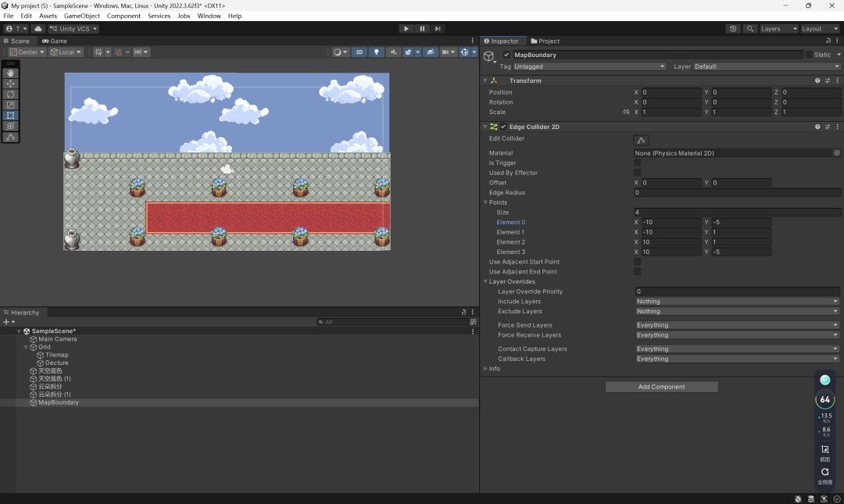This screenshot has height=504, width=844.
Task: Open the GameObject menu
Action: 82,16
